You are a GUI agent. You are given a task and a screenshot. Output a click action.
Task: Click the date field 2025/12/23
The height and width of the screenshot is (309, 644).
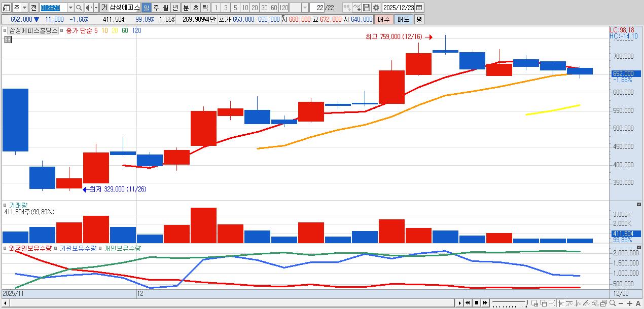[x=399, y=8]
